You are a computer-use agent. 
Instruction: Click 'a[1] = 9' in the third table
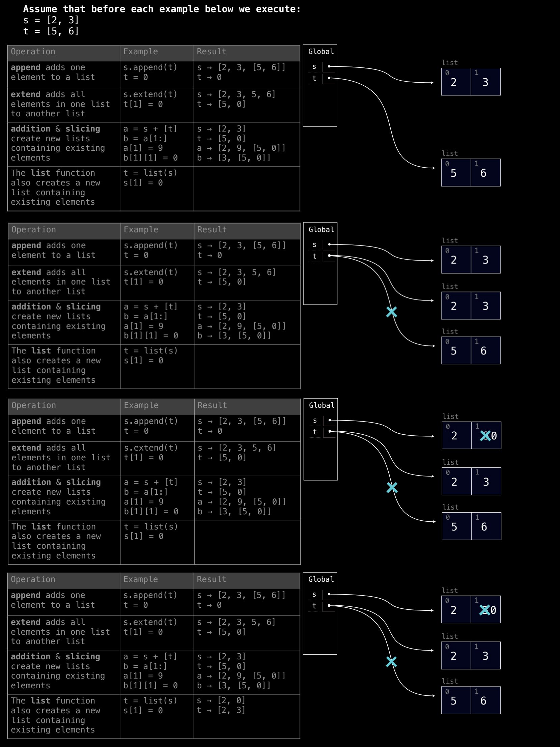pyautogui.click(x=144, y=502)
